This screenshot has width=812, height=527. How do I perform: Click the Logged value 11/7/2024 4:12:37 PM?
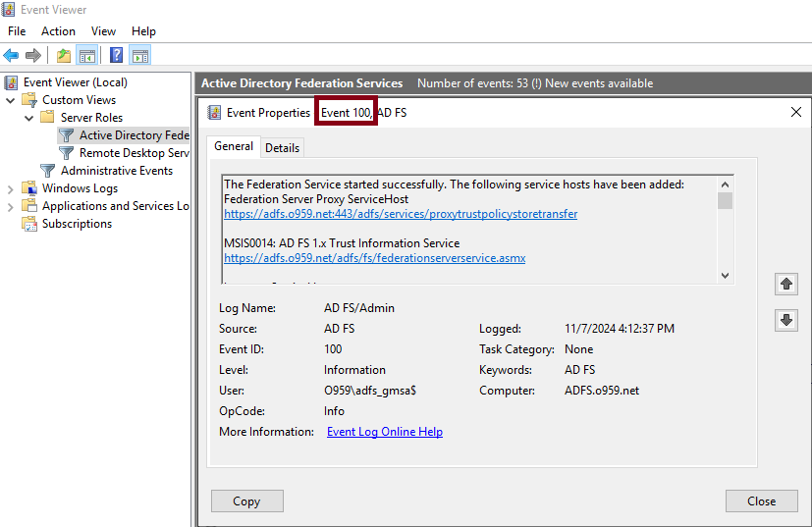coord(620,329)
